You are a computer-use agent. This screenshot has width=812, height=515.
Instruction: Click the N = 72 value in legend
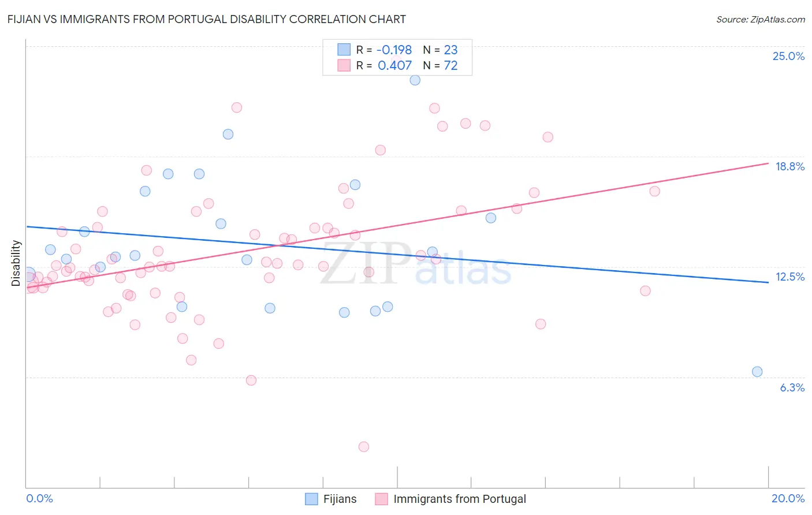point(440,65)
